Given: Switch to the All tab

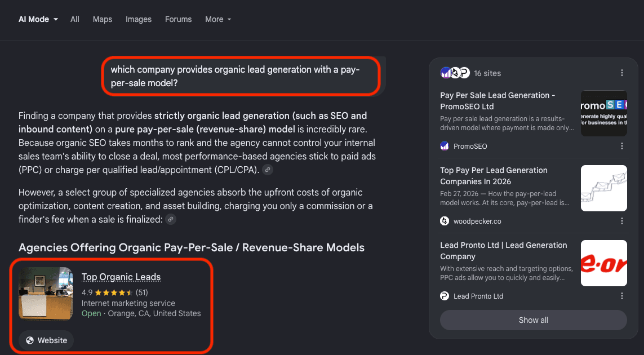Looking at the screenshot, I should [75, 19].
